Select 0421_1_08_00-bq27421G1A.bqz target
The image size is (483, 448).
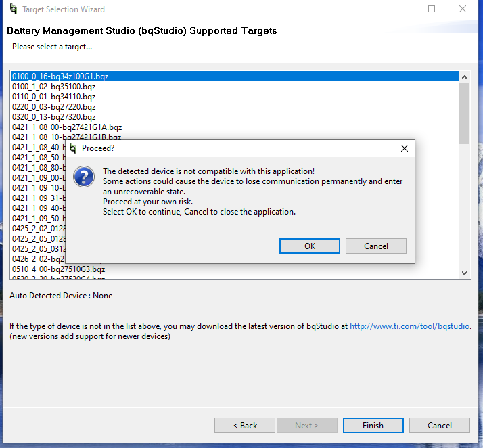pyautogui.click(x=235, y=127)
